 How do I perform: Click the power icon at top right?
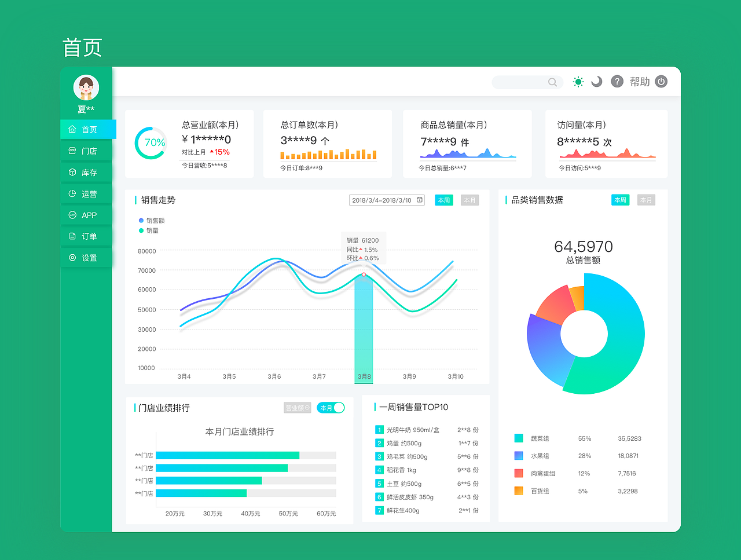click(661, 82)
